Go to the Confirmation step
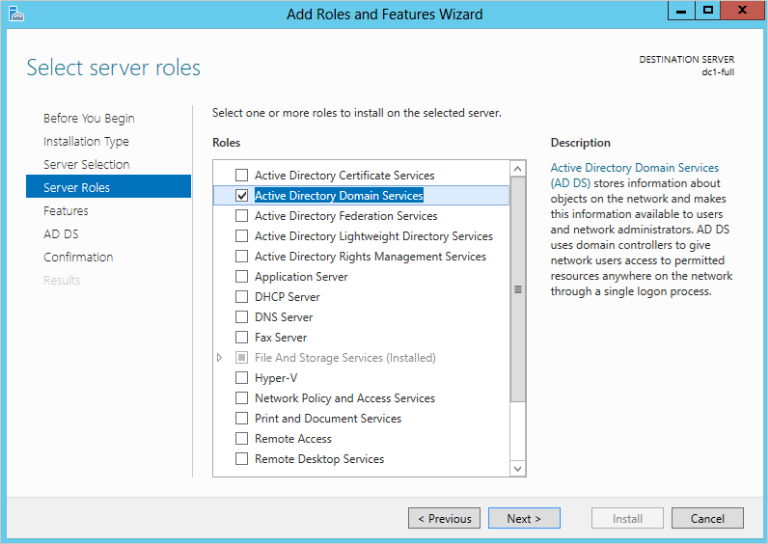768x544 pixels. pyautogui.click(x=78, y=257)
